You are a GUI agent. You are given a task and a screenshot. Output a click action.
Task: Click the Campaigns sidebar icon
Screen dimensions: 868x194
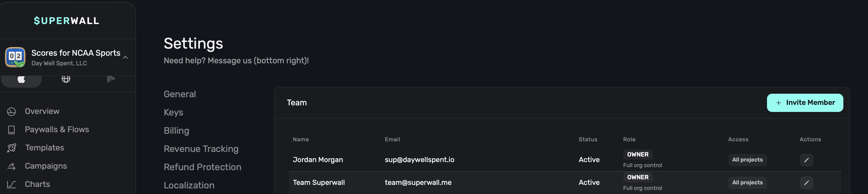pyautogui.click(x=11, y=166)
